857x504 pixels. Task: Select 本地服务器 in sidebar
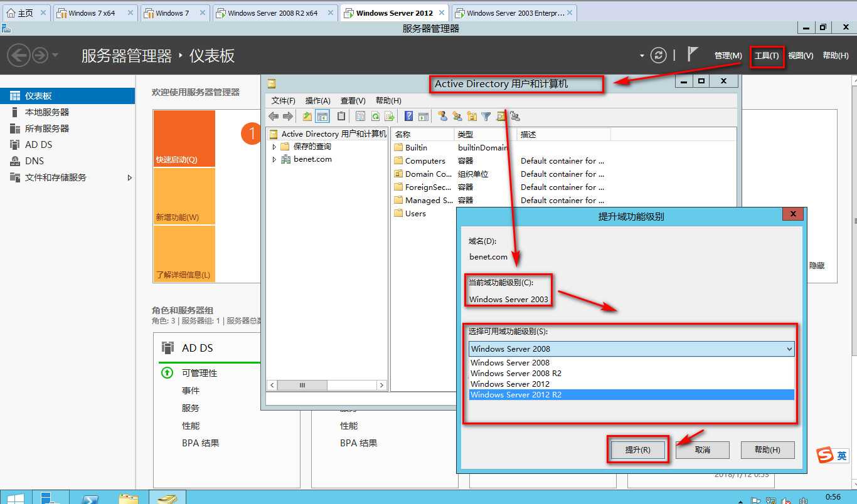(67, 112)
